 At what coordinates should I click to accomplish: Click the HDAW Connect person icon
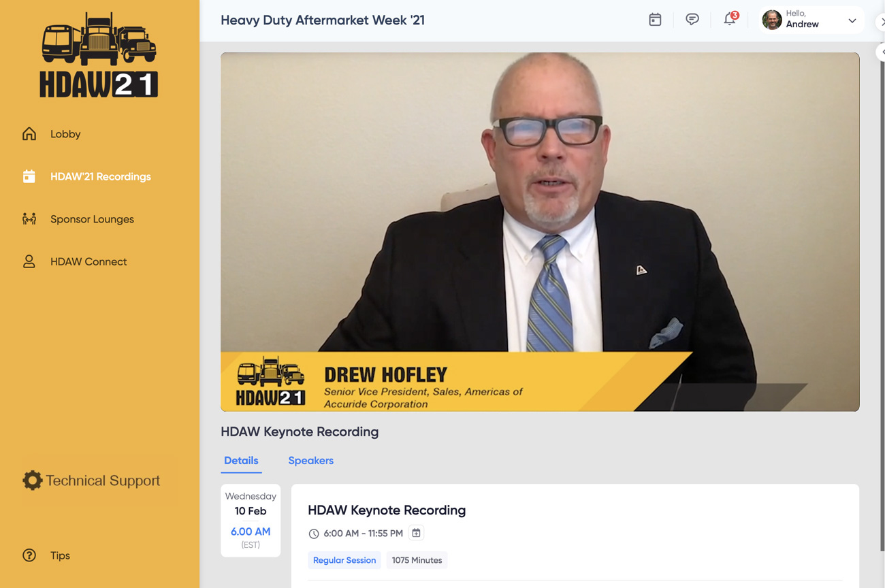[x=29, y=261]
